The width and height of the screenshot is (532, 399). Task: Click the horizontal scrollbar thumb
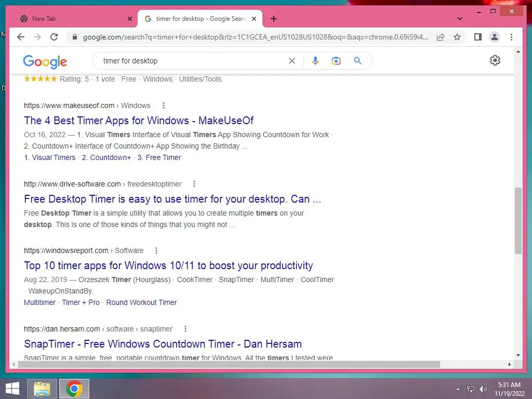coord(229,364)
